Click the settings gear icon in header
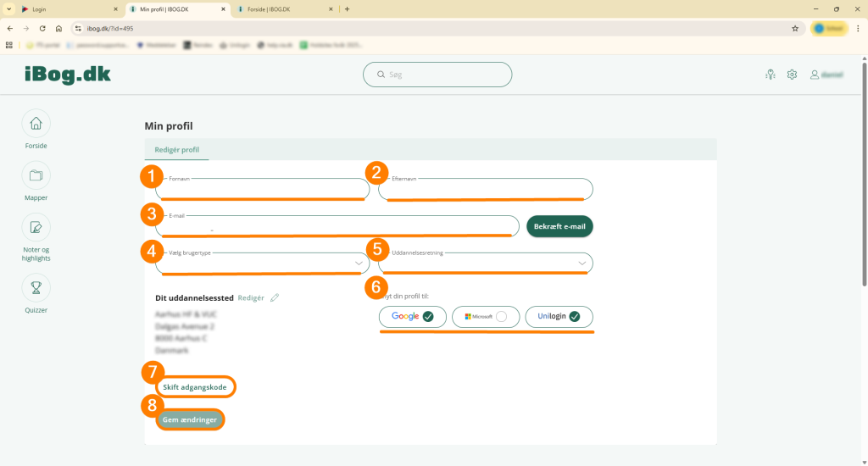Image resolution: width=868 pixels, height=466 pixels. (792, 75)
